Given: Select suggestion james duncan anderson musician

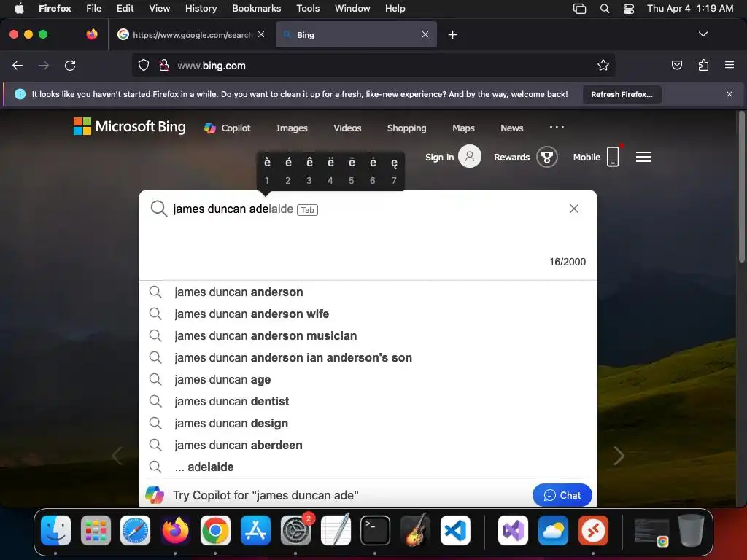Looking at the screenshot, I should (368, 335).
